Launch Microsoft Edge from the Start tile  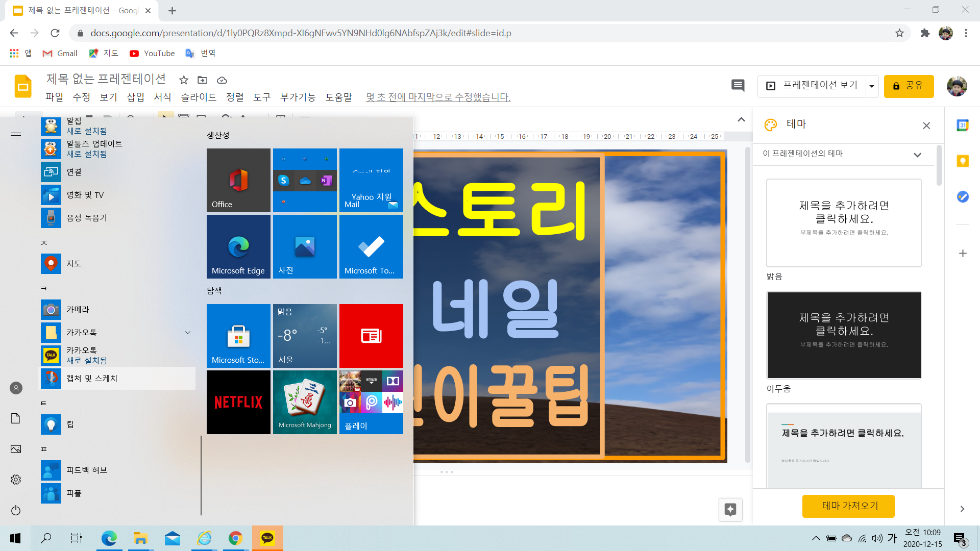point(238,246)
